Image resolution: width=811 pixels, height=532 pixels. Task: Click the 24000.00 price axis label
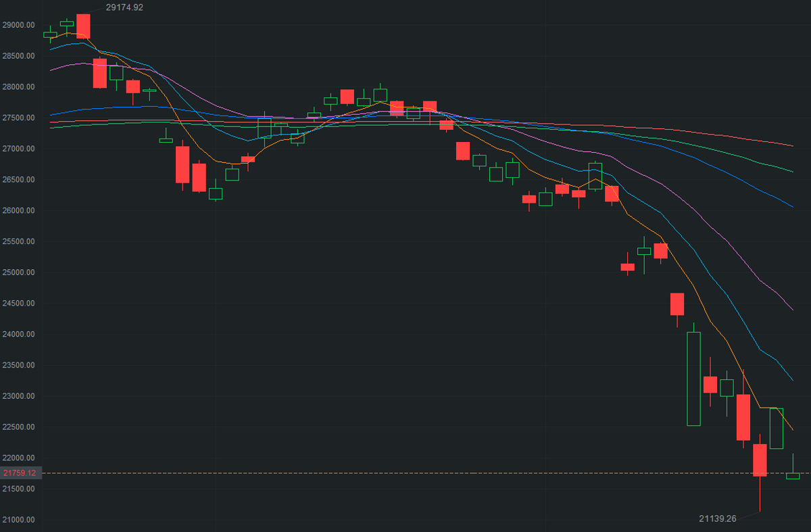point(19,335)
